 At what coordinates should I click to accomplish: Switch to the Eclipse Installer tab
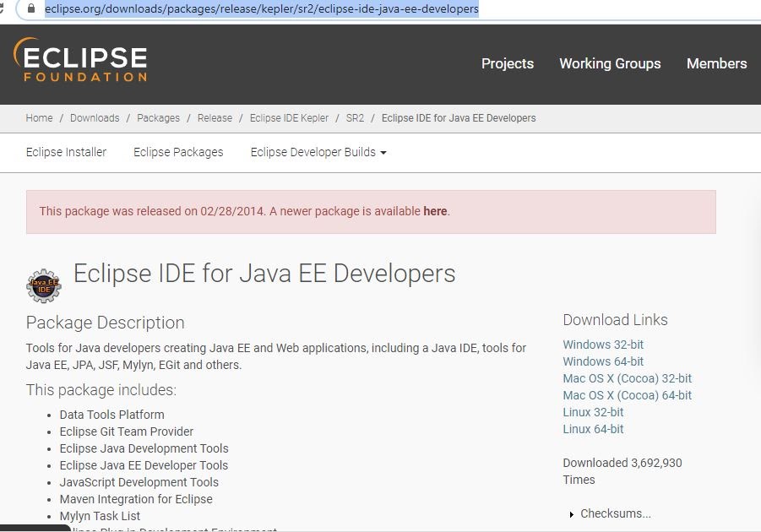click(66, 152)
